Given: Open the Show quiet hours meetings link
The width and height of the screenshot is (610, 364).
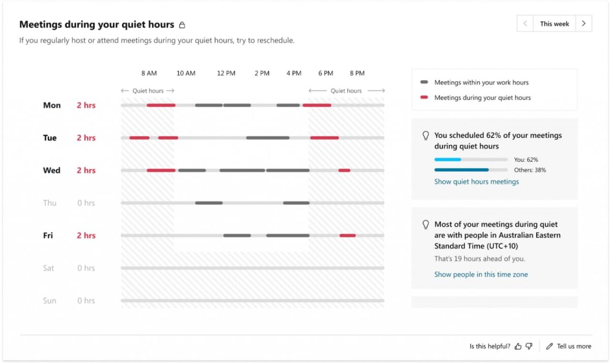Looking at the screenshot, I should click(476, 181).
